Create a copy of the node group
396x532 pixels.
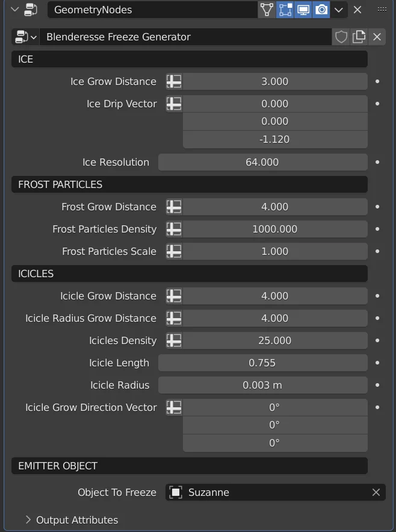coord(359,37)
